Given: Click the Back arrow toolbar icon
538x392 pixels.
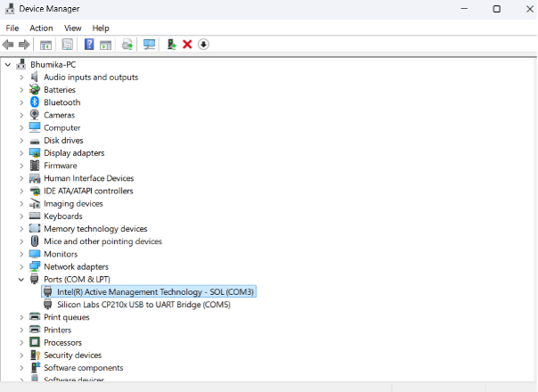Looking at the screenshot, I should point(9,45).
